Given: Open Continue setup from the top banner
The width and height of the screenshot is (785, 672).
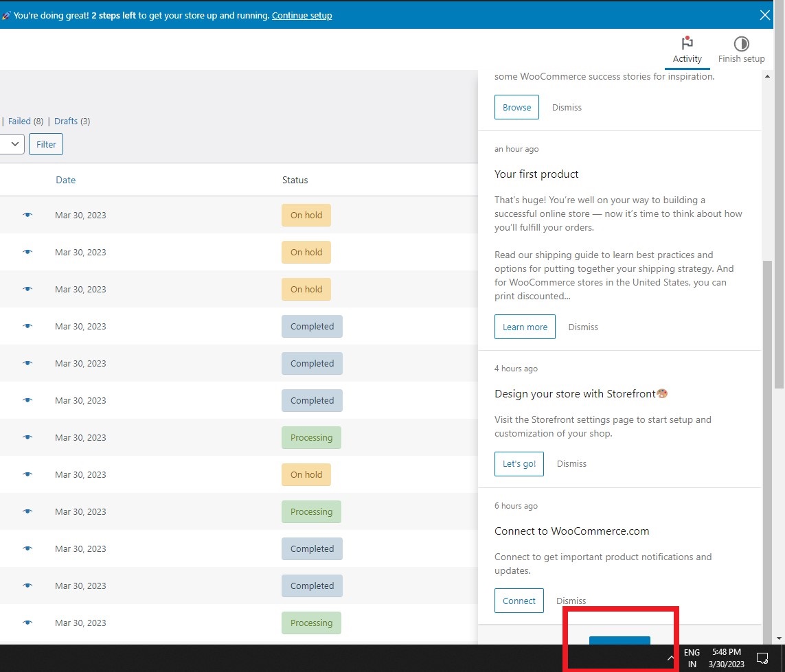Looking at the screenshot, I should click(x=302, y=15).
